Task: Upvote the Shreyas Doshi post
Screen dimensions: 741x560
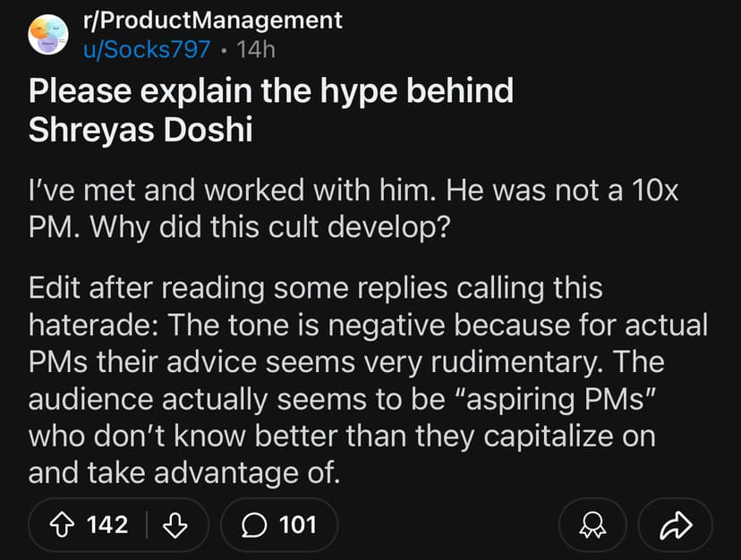Action: click(62, 524)
